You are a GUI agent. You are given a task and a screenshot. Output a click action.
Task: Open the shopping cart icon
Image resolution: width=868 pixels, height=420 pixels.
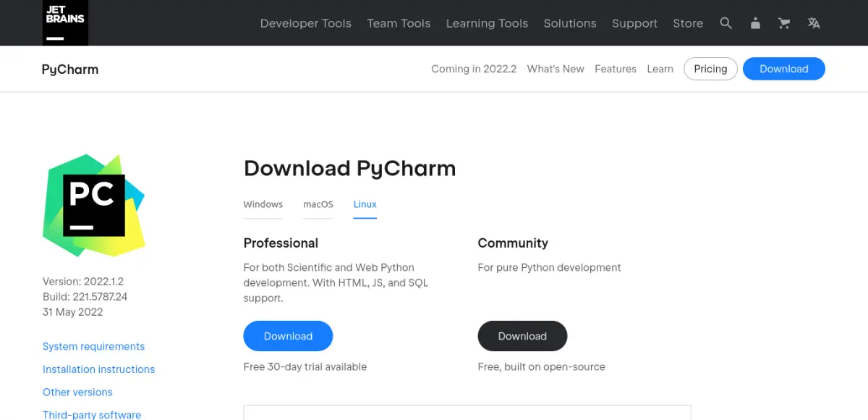point(784,23)
